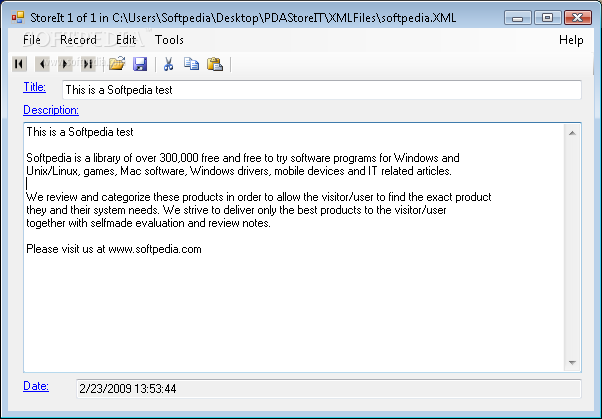602x419 pixels.
Task: Save with the floppy disk icon
Action: [140, 64]
